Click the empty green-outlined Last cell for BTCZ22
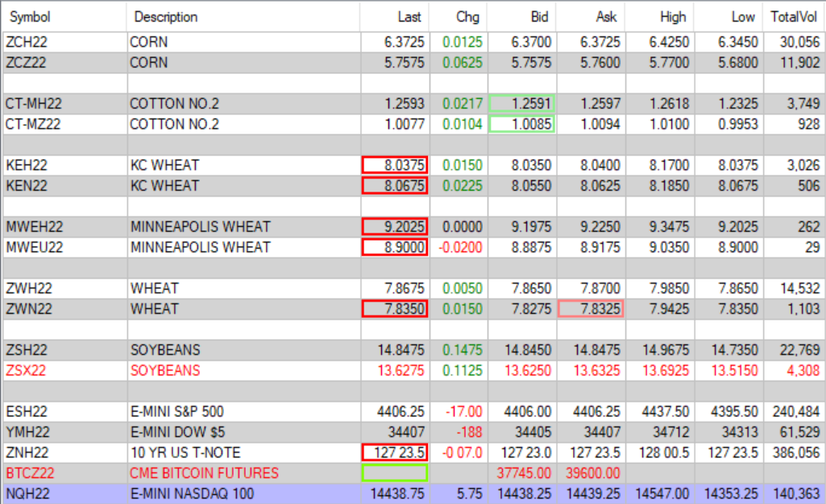 point(395,473)
